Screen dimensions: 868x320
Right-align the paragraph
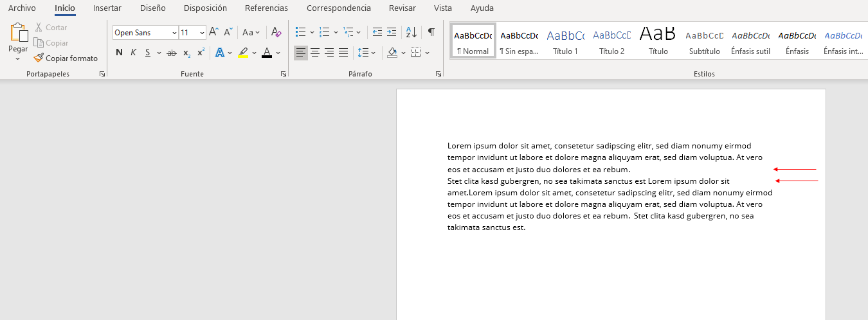pyautogui.click(x=329, y=53)
